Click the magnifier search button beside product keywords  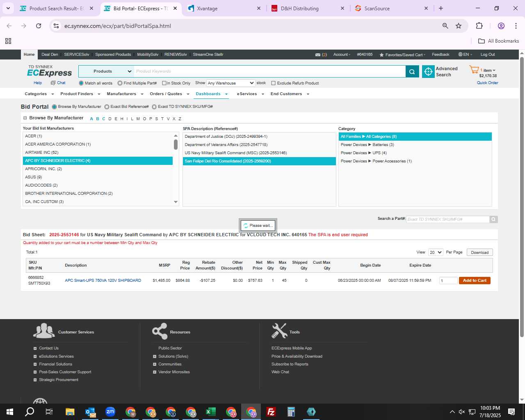412,71
